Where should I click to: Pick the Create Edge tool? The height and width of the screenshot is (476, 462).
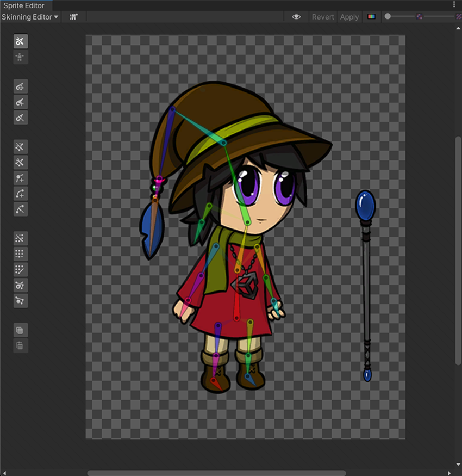click(x=20, y=194)
